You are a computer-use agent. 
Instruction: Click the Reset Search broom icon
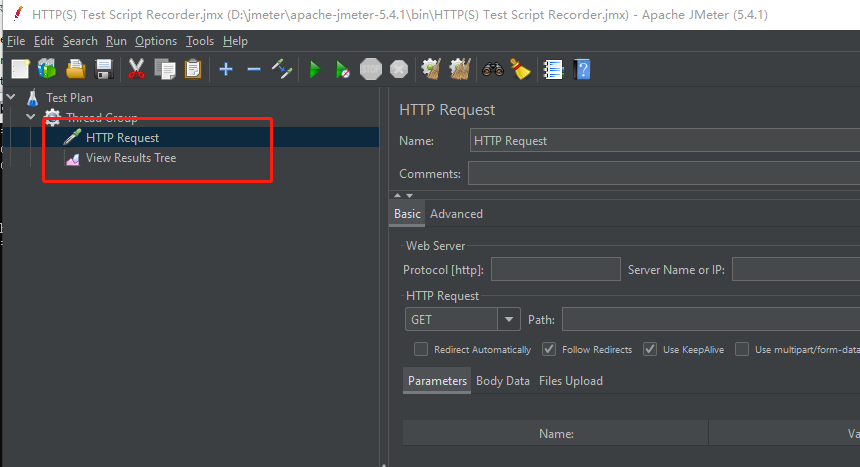pos(520,70)
